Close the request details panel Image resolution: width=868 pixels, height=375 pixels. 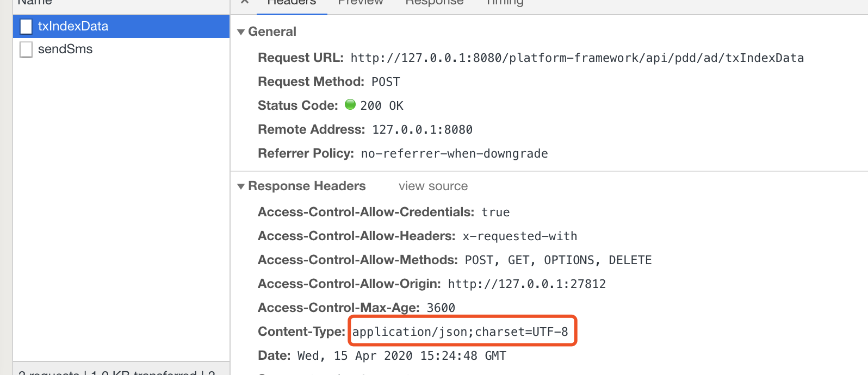pyautogui.click(x=245, y=2)
